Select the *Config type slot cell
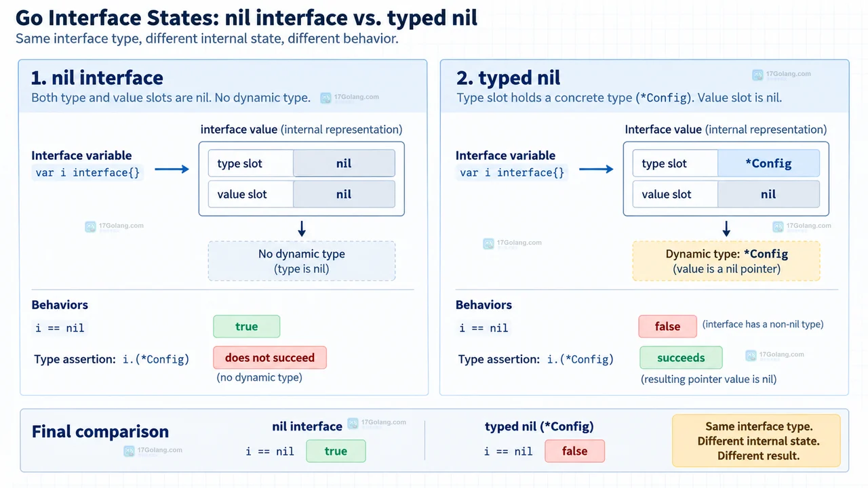 click(768, 163)
